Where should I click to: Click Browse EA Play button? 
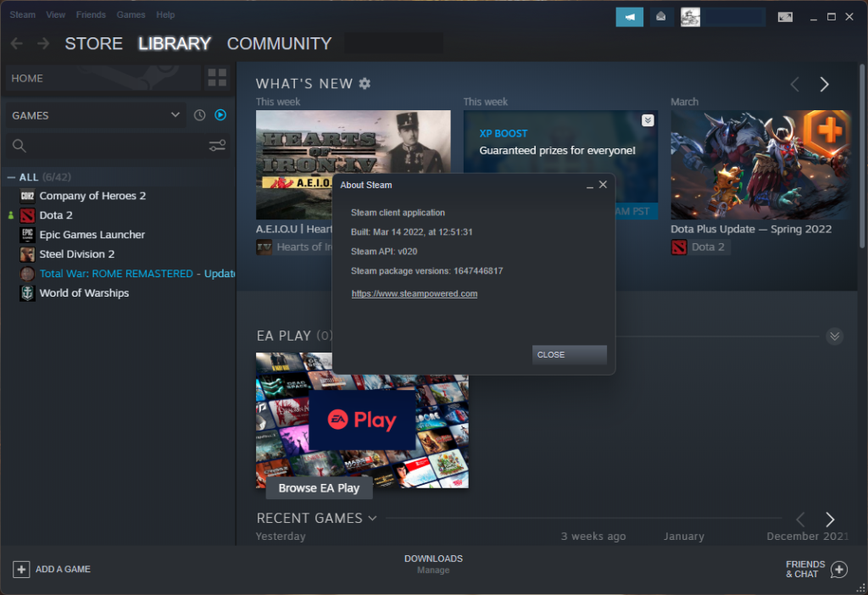319,488
